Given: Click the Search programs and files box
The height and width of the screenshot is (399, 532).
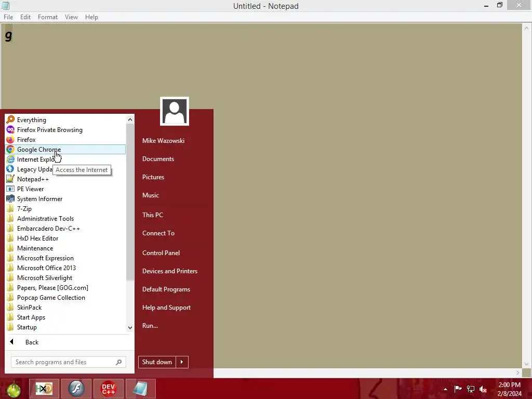Looking at the screenshot, I should [x=69, y=362].
